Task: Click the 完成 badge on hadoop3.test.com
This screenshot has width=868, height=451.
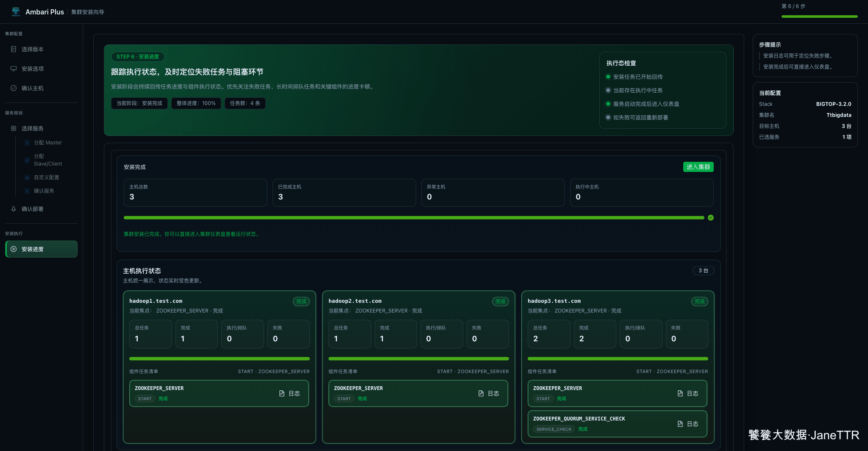Action: point(700,302)
